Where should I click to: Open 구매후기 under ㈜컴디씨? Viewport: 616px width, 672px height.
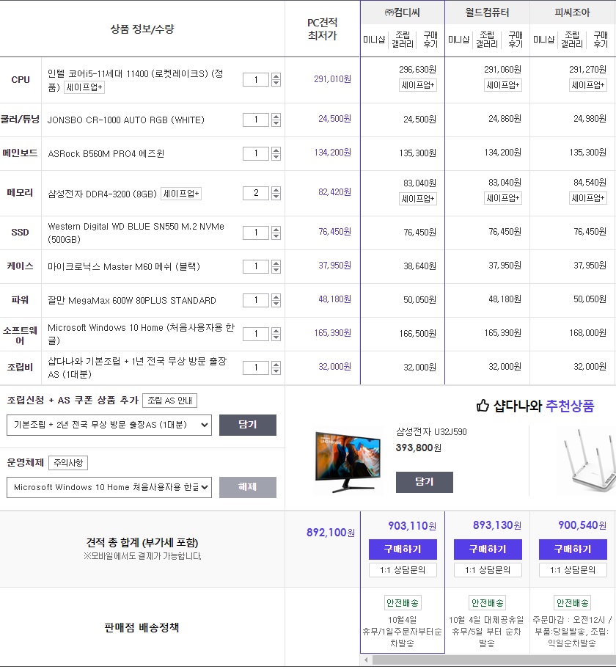coord(430,40)
